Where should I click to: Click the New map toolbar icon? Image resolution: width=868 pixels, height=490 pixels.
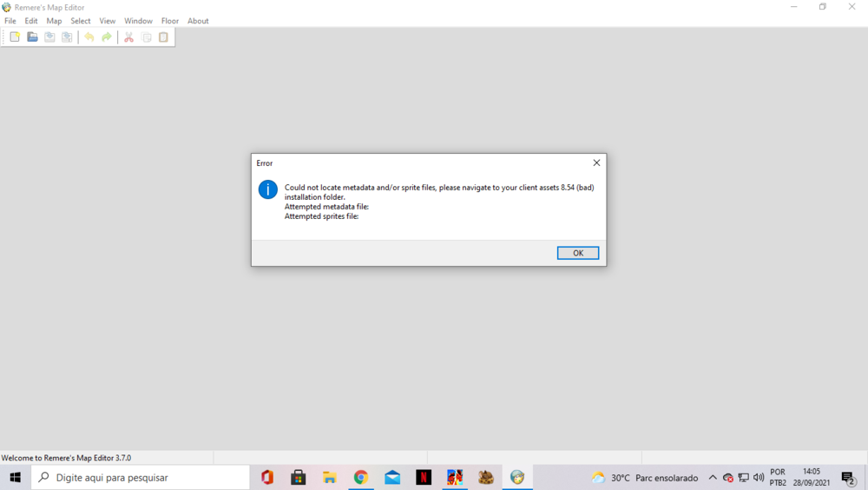[15, 37]
